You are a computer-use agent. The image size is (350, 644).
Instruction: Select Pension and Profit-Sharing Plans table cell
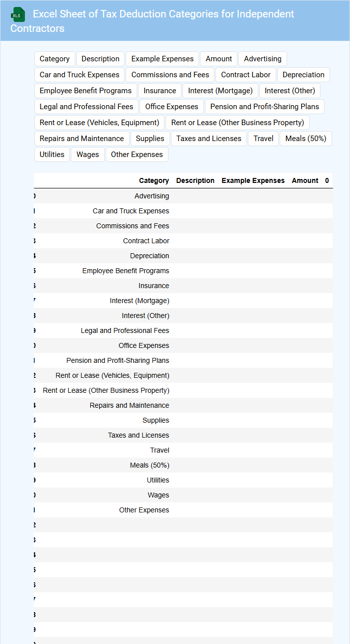pos(118,360)
